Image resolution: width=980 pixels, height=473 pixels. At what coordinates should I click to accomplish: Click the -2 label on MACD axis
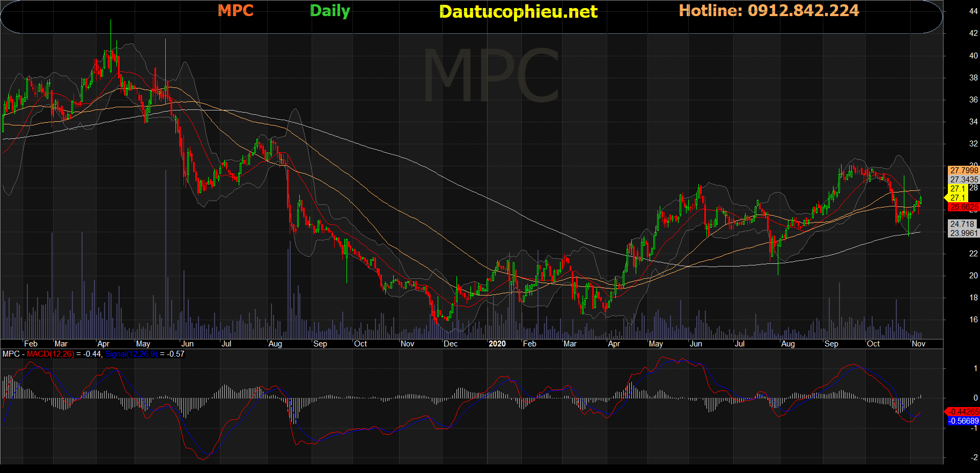(974, 457)
